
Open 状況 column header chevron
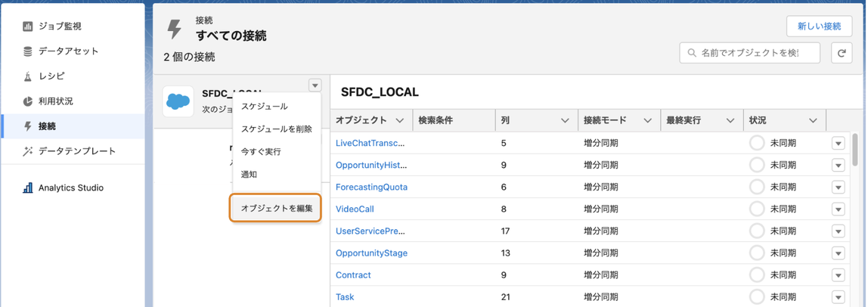pos(813,120)
